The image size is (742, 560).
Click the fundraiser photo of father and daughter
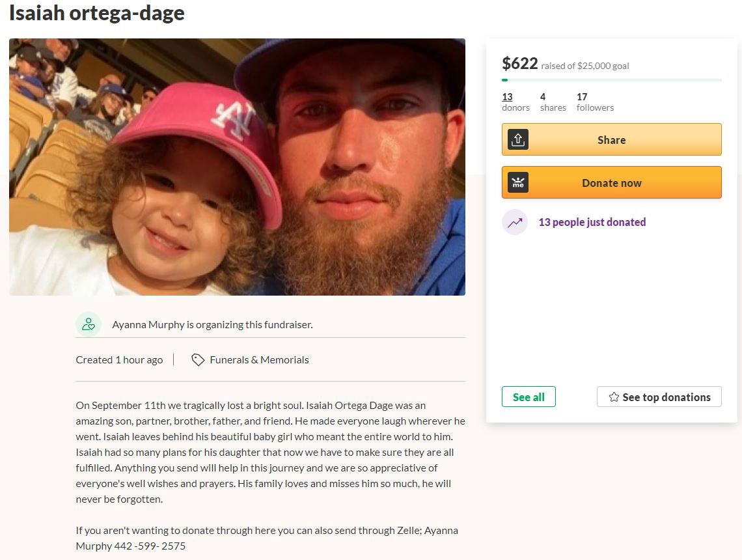[237, 167]
